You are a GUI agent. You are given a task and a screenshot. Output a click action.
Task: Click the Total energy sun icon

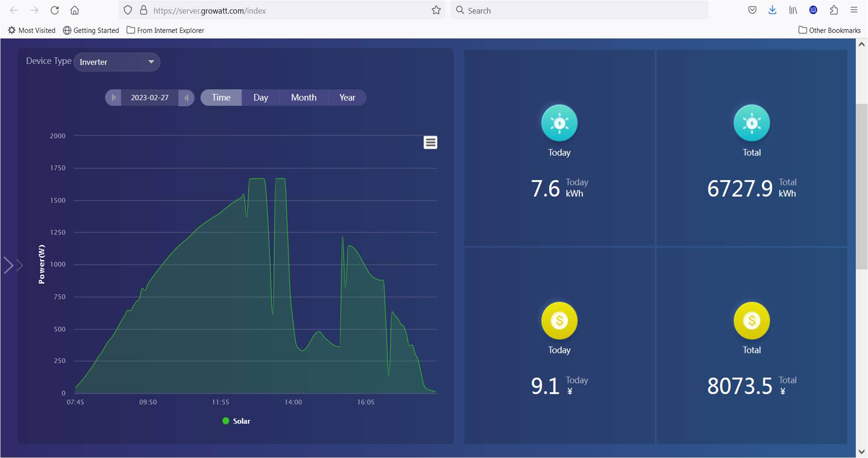(x=751, y=123)
